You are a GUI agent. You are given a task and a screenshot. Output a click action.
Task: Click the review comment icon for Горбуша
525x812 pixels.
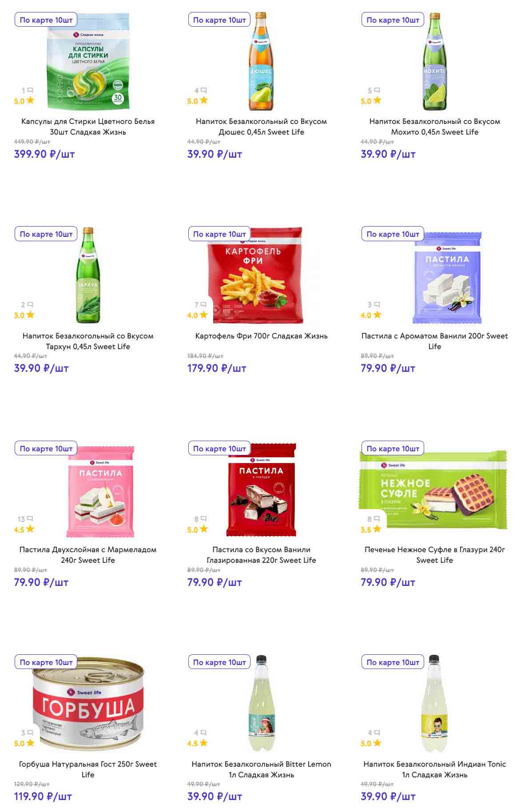point(30,733)
